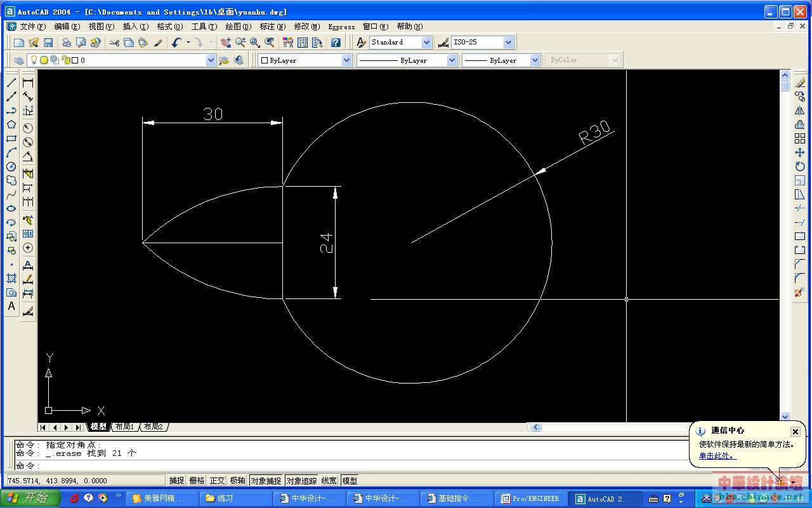The width and height of the screenshot is (812, 508).
Task: Activate the Pan Realtime hand tool
Action: (226, 43)
